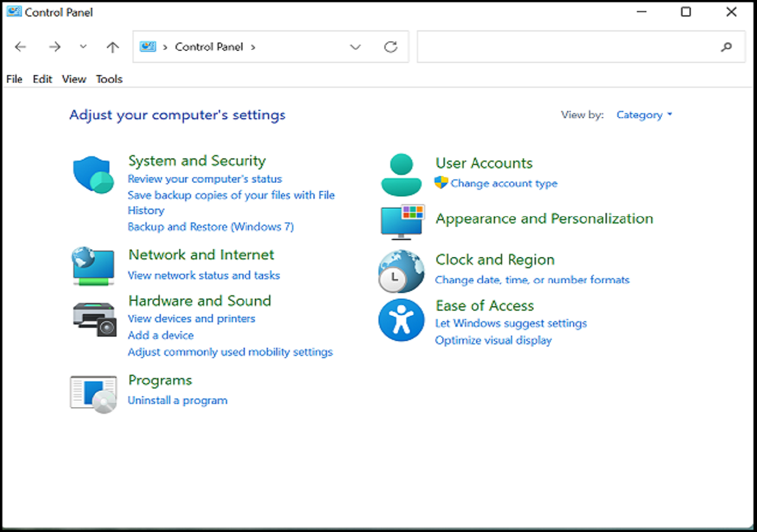This screenshot has width=757, height=532.
Task: Open the Programs disc icon
Action: coord(93,394)
